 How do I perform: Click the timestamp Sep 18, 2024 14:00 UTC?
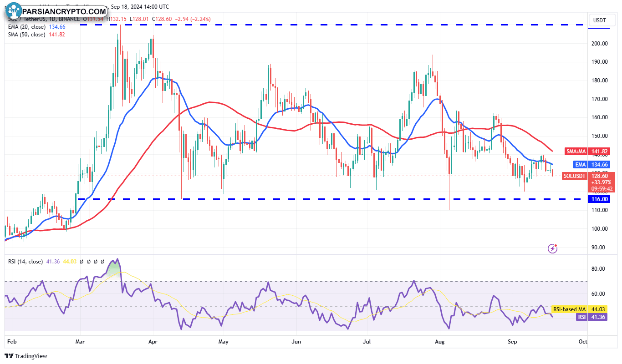(139, 7)
